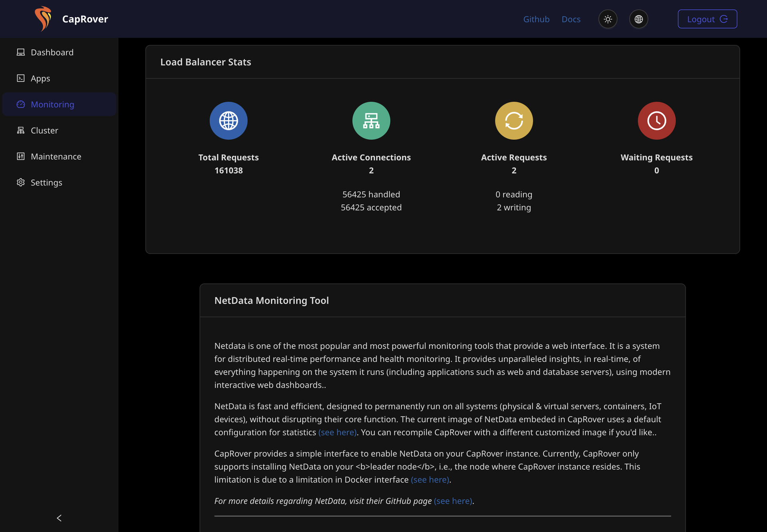Click the Load Balancer Stats heading
The height and width of the screenshot is (532, 767).
tap(206, 62)
